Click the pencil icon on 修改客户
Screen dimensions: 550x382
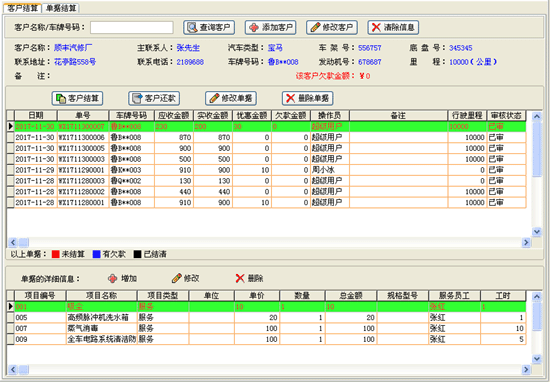(x=315, y=27)
